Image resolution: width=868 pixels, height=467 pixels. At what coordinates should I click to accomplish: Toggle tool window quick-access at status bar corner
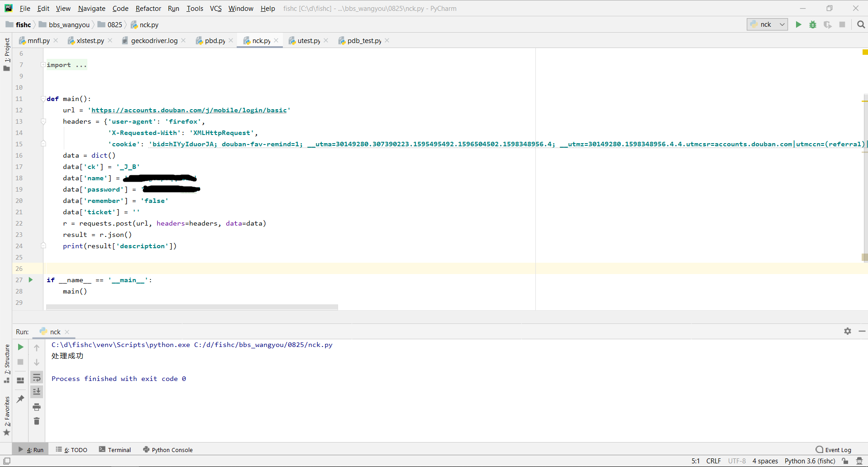click(7, 461)
